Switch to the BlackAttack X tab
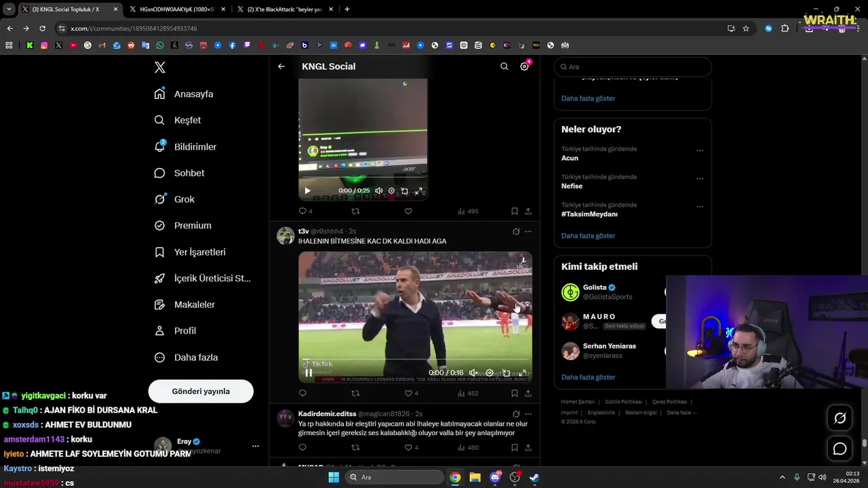This screenshot has width=868, height=488. [284, 9]
